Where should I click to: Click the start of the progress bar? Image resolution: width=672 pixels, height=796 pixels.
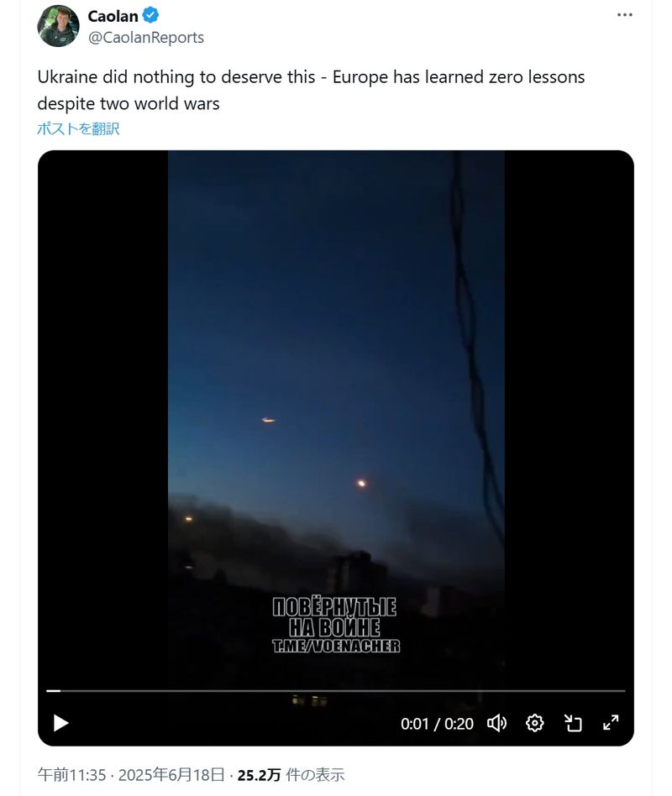[x=48, y=691]
